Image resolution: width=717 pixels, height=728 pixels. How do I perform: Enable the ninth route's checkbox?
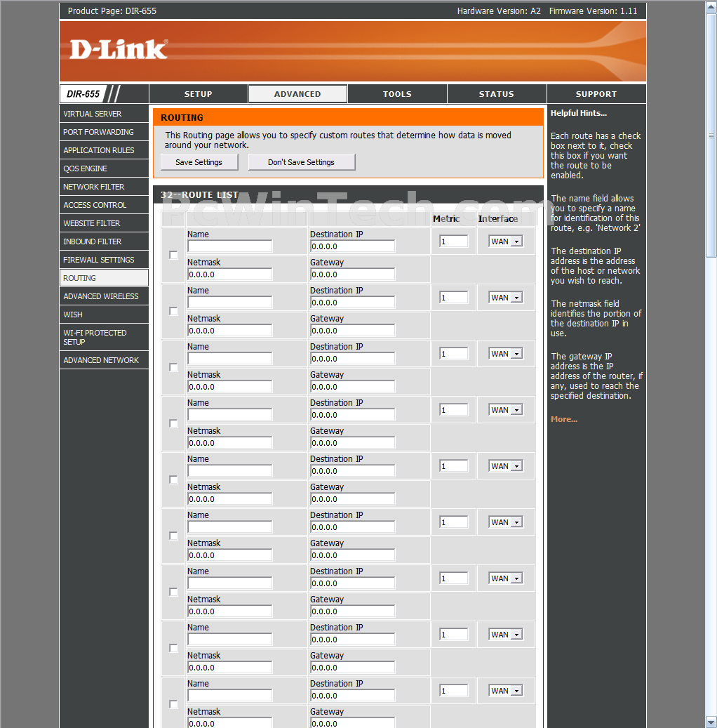click(x=173, y=704)
